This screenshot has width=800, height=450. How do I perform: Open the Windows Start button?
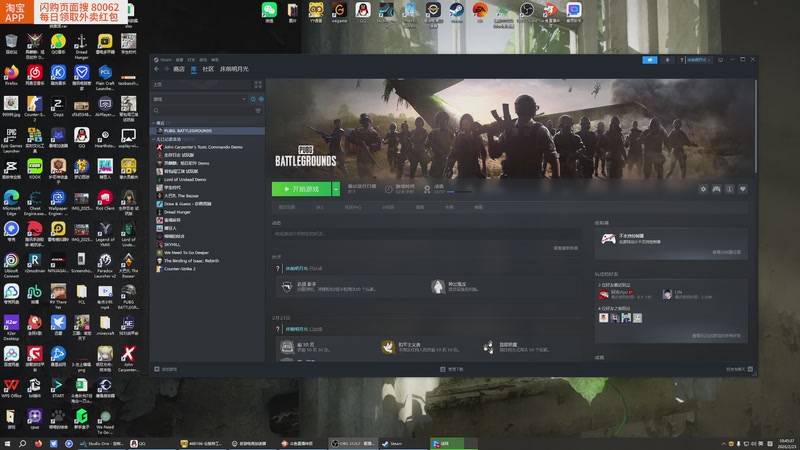pyautogui.click(x=7, y=444)
